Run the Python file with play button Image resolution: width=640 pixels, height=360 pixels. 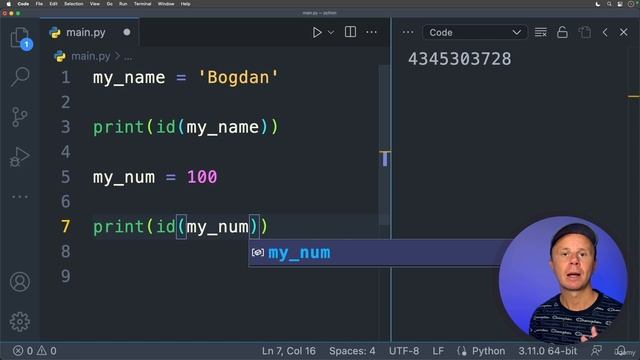317,32
